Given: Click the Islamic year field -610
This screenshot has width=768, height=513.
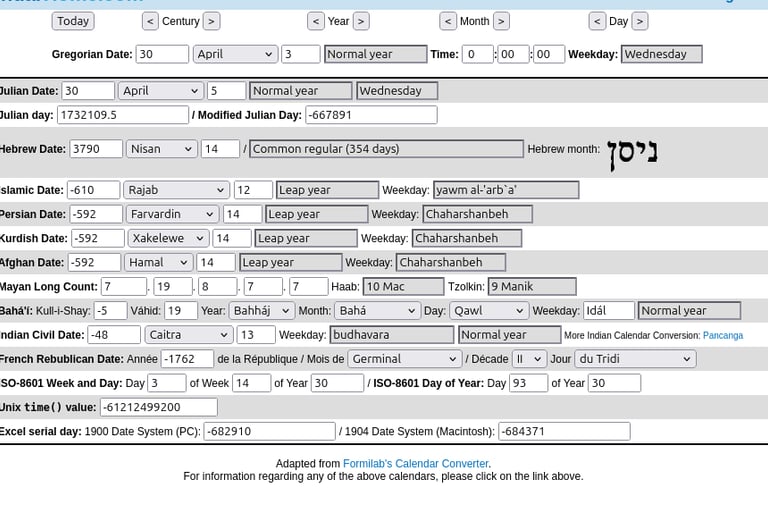Looking at the screenshot, I should tap(94, 190).
